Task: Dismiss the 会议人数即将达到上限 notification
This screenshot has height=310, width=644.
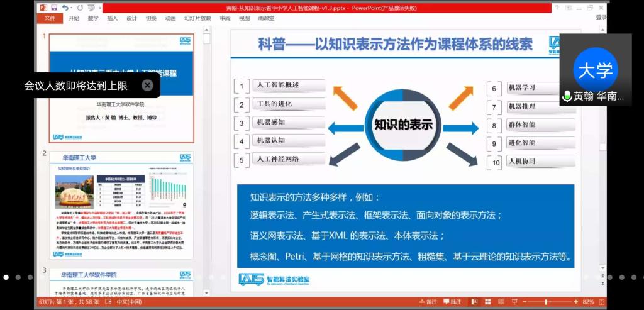Action: point(147,85)
